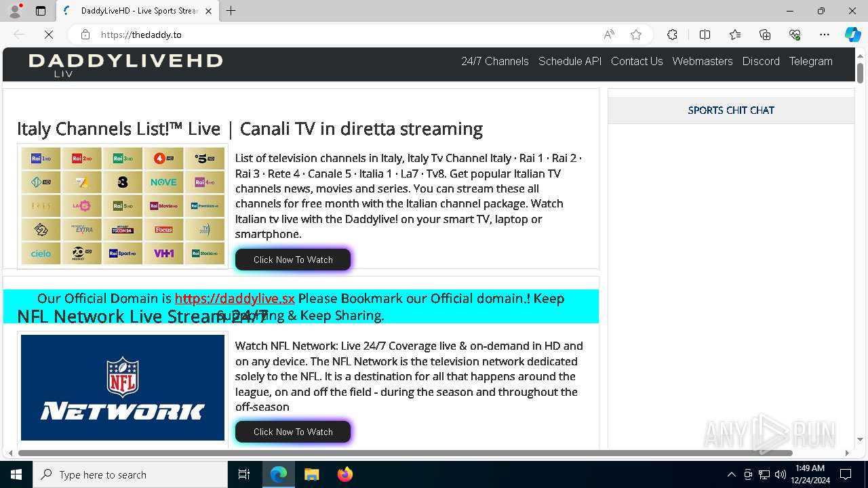Open the Telegram link in navigation
The width and height of the screenshot is (868, 488).
coord(810,61)
